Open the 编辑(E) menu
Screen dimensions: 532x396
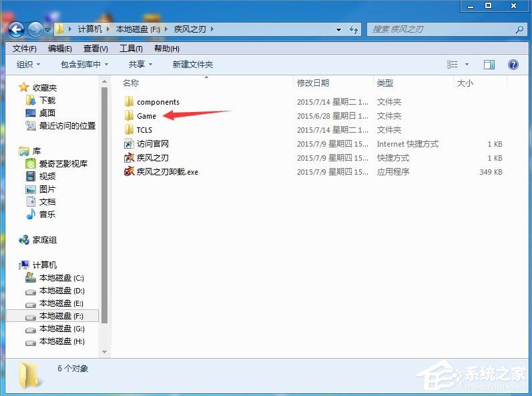tap(59, 49)
